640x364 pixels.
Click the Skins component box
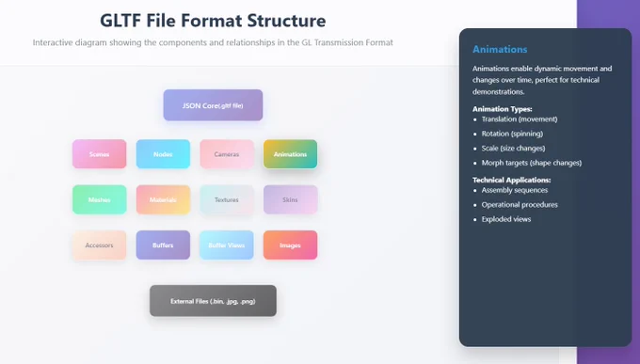[290, 199]
